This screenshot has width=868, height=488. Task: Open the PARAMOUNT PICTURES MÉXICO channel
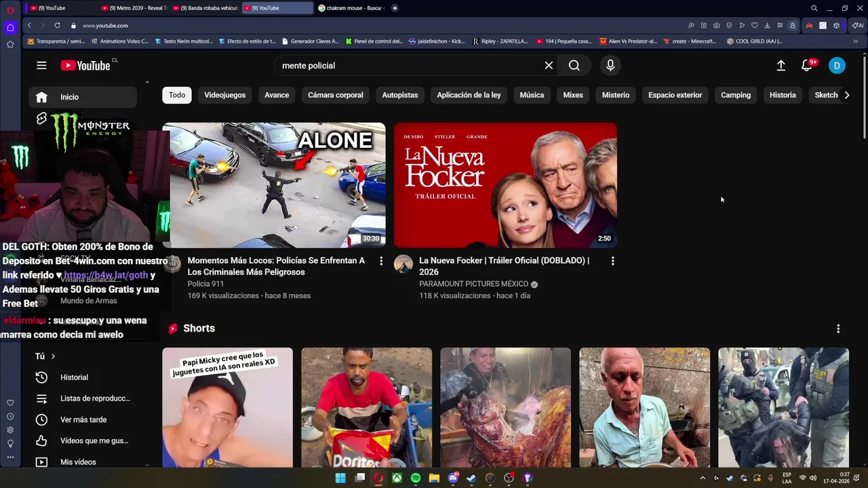click(473, 285)
